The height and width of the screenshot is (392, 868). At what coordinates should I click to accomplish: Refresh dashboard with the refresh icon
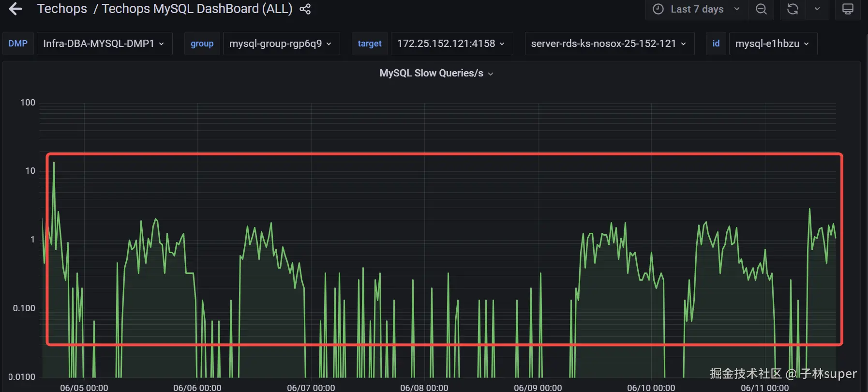(x=793, y=9)
